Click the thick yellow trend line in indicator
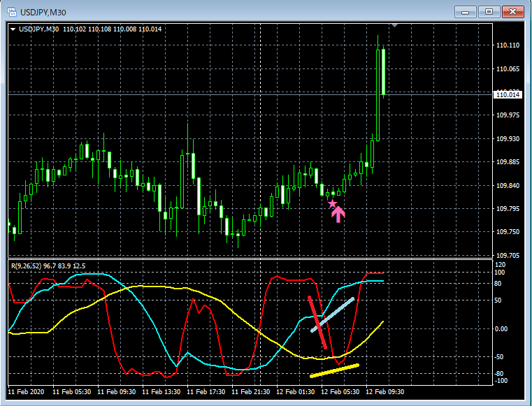This screenshot has height=406, width=532. click(x=335, y=371)
